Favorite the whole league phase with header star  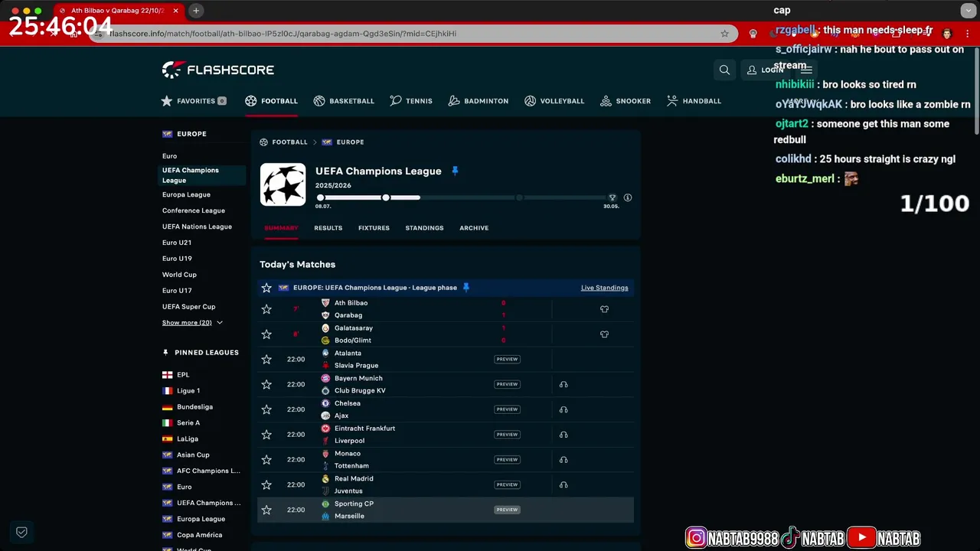(266, 288)
